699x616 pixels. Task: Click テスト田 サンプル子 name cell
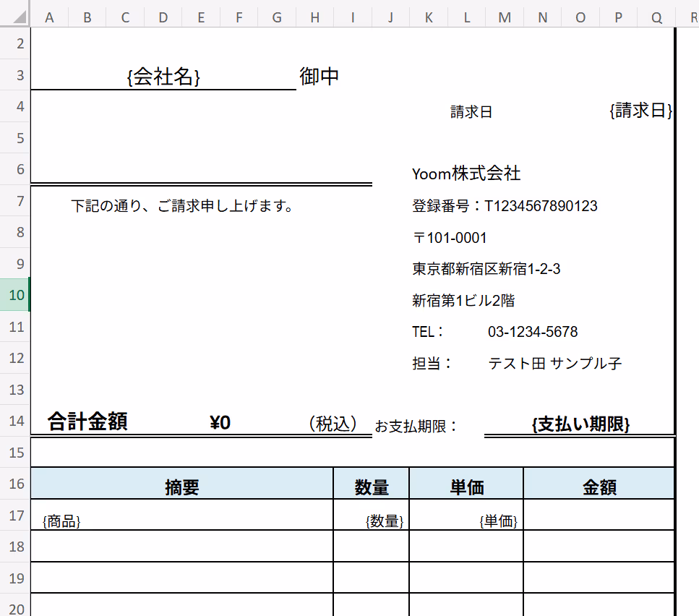pos(554,363)
